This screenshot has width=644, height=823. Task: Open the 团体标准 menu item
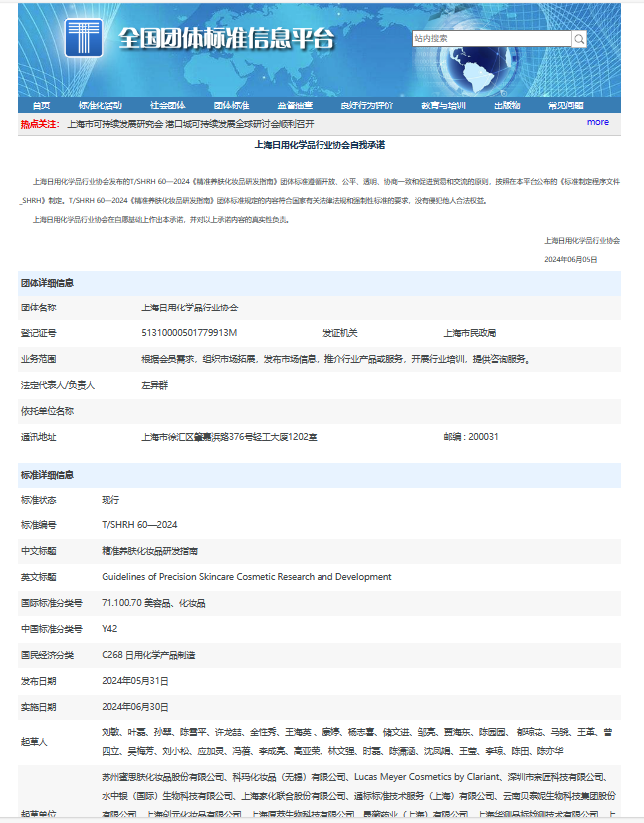[x=232, y=105]
